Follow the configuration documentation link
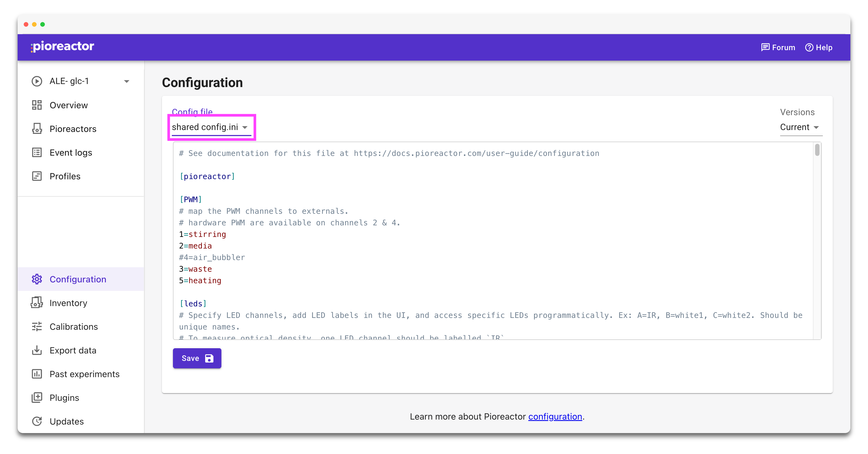Image resolution: width=868 pixels, height=454 pixels. tap(555, 417)
